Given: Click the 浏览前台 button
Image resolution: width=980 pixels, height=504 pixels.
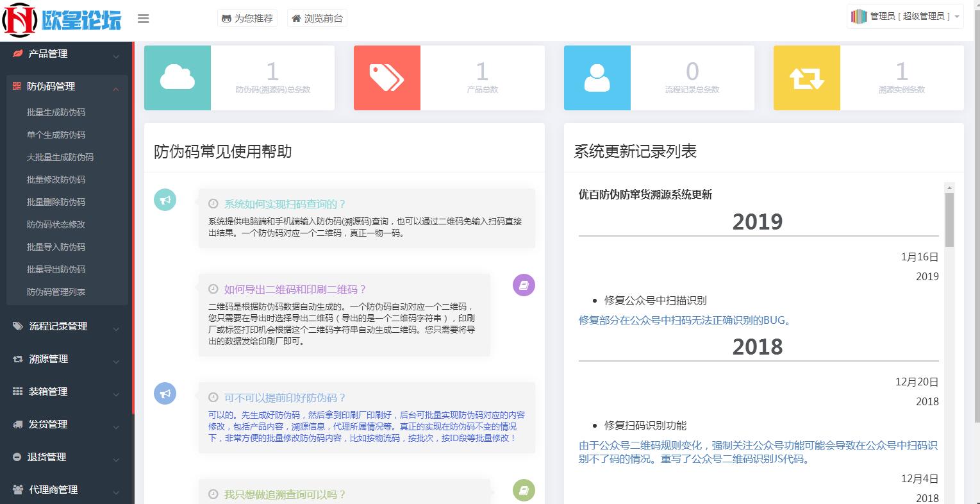Looking at the screenshot, I should (x=317, y=19).
